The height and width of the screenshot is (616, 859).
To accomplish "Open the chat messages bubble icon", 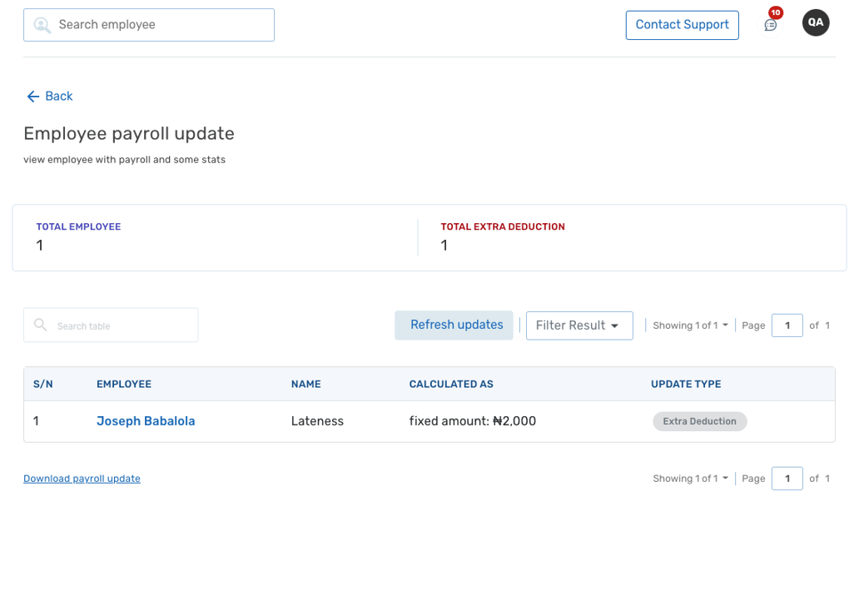I will 770,26.
